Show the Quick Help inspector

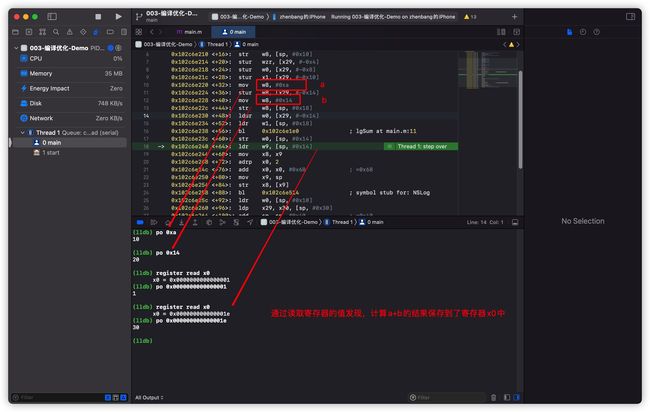597,32
